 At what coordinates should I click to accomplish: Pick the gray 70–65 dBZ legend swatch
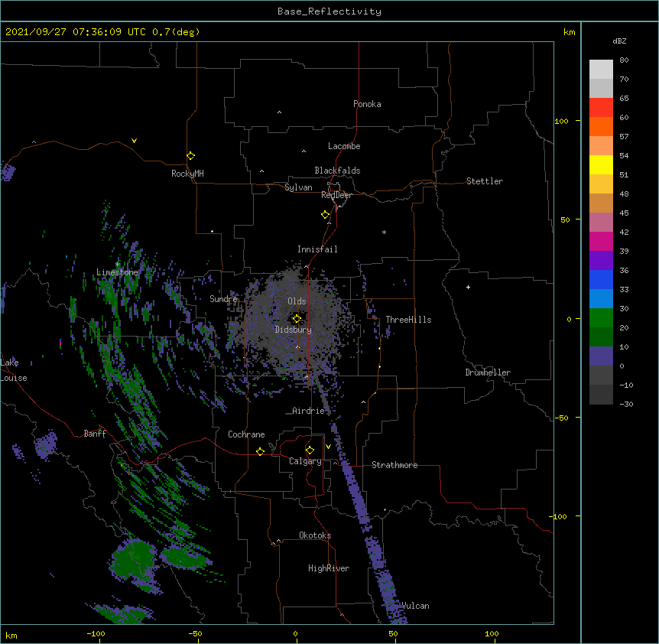(601, 88)
